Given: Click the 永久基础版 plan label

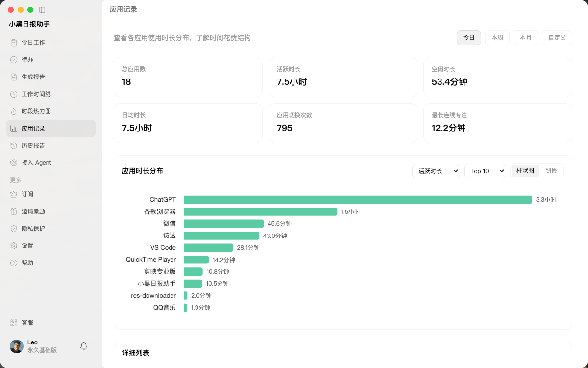Looking at the screenshot, I should pyautogui.click(x=42, y=350).
